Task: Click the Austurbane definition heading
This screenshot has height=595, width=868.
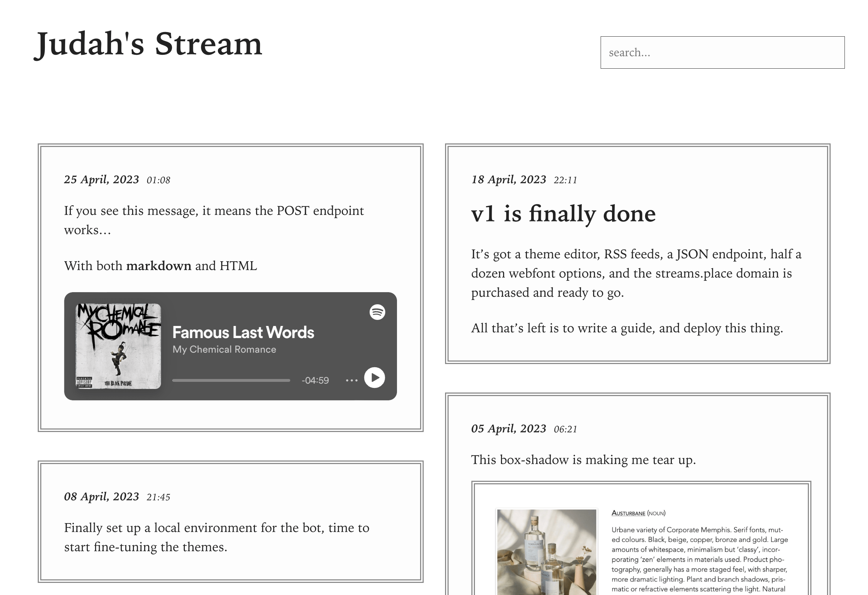Action: 638,513
